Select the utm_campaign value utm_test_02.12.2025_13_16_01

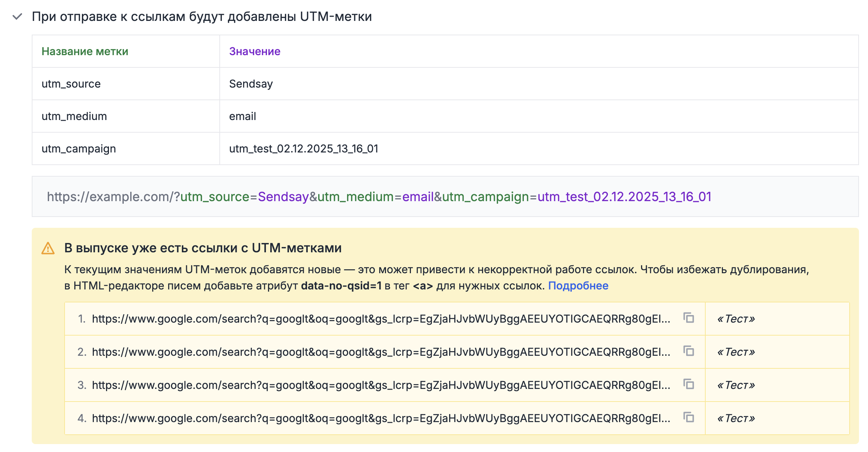(x=304, y=149)
